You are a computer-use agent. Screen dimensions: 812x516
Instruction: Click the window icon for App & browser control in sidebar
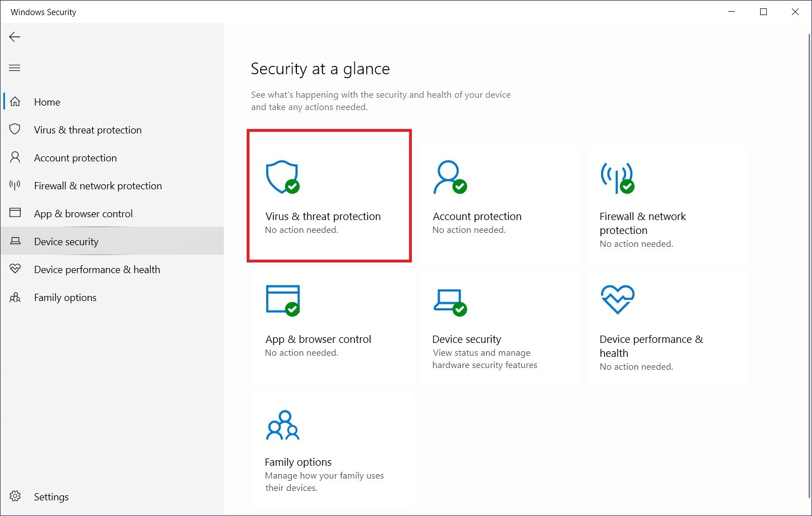[x=15, y=213]
